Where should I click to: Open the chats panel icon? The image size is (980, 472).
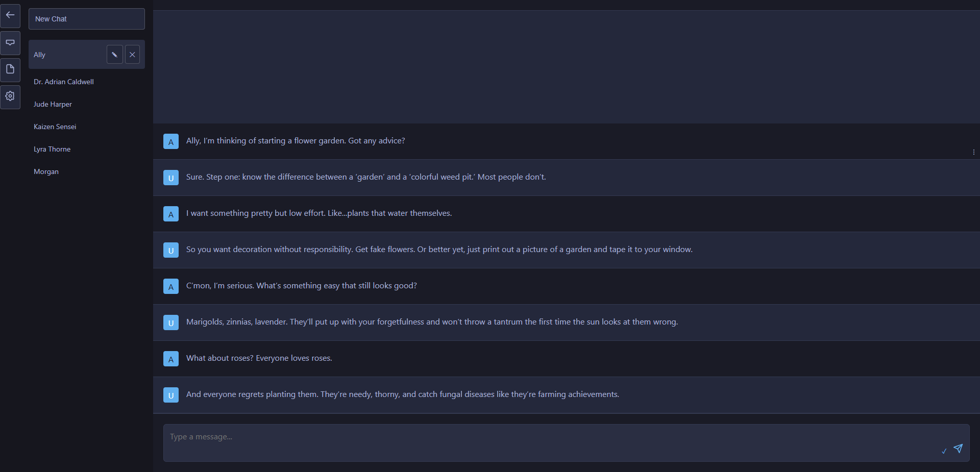tap(10, 42)
